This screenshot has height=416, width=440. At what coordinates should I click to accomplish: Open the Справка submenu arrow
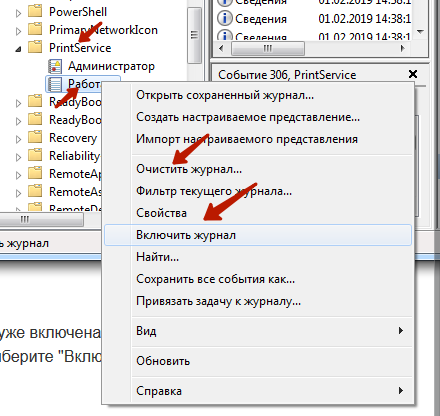[401, 390]
